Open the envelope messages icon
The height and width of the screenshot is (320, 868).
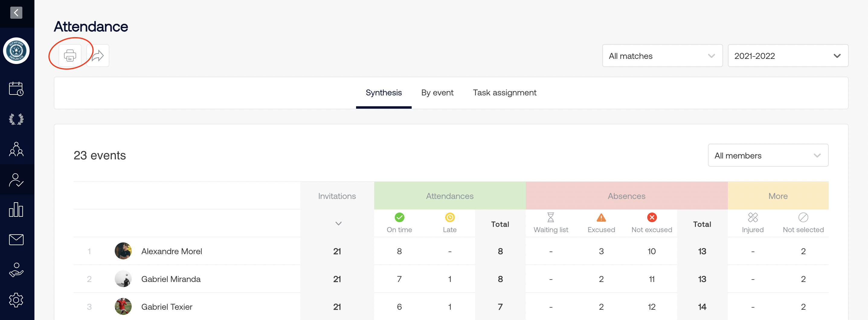click(16, 240)
